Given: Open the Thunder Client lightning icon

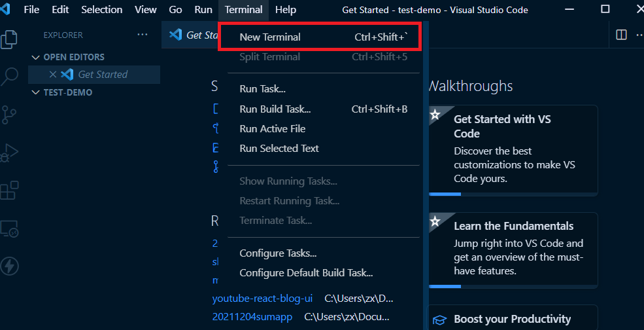Looking at the screenshot, I should [x=9, y=266].
